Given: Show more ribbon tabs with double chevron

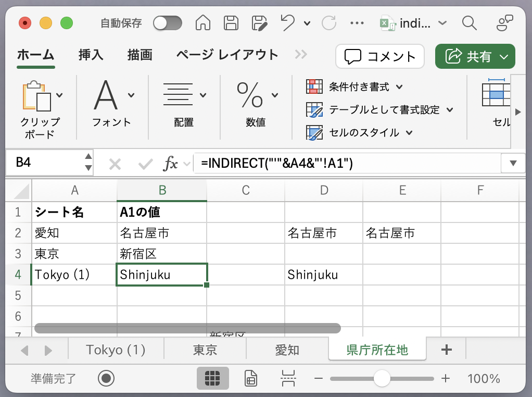Looking at the screenshot, I should coord(300,54).
